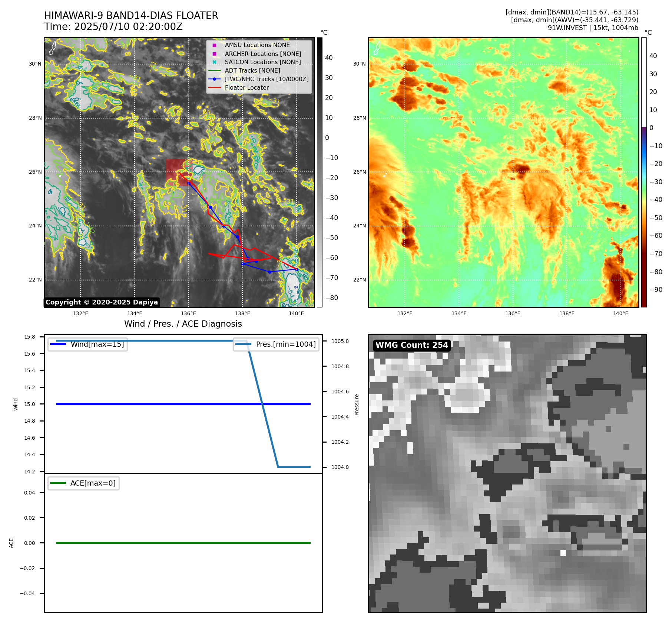The image size is (672, 626).
Task: Click AMSU Locations NONE legend entry
Action: point(257,45)
